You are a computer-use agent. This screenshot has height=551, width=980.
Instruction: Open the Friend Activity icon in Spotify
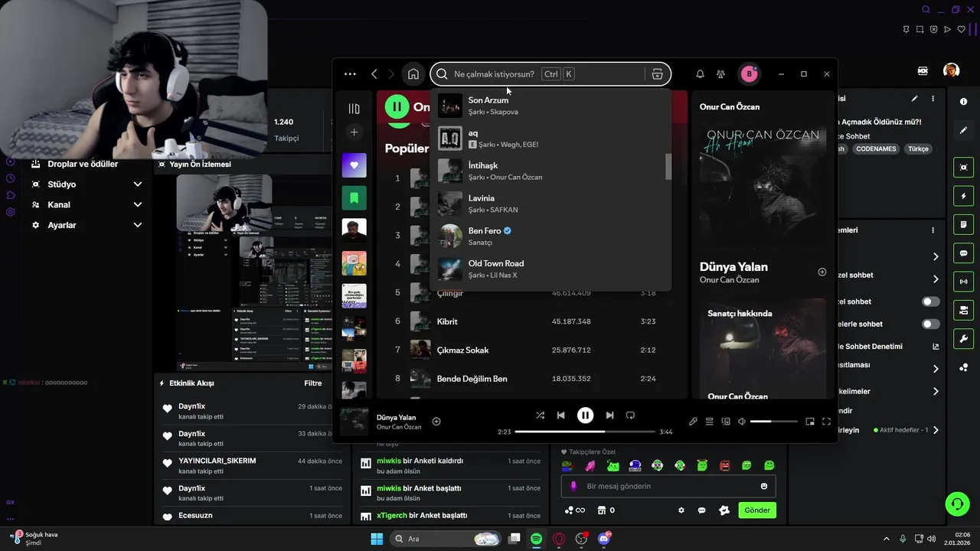(721, 74)
